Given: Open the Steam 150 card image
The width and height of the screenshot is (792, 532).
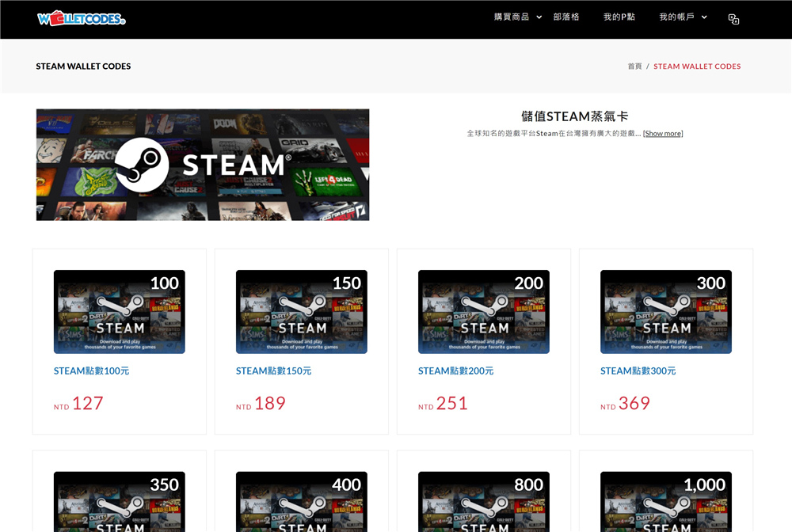Looking at the screenshot, I should coord(302,311).
